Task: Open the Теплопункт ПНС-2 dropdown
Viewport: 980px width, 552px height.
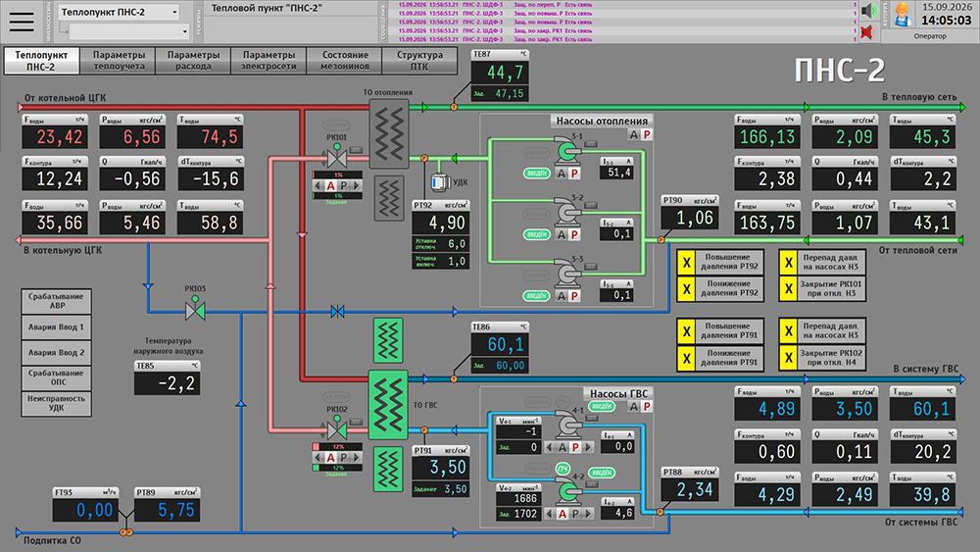Action: (x=119, y=12)
